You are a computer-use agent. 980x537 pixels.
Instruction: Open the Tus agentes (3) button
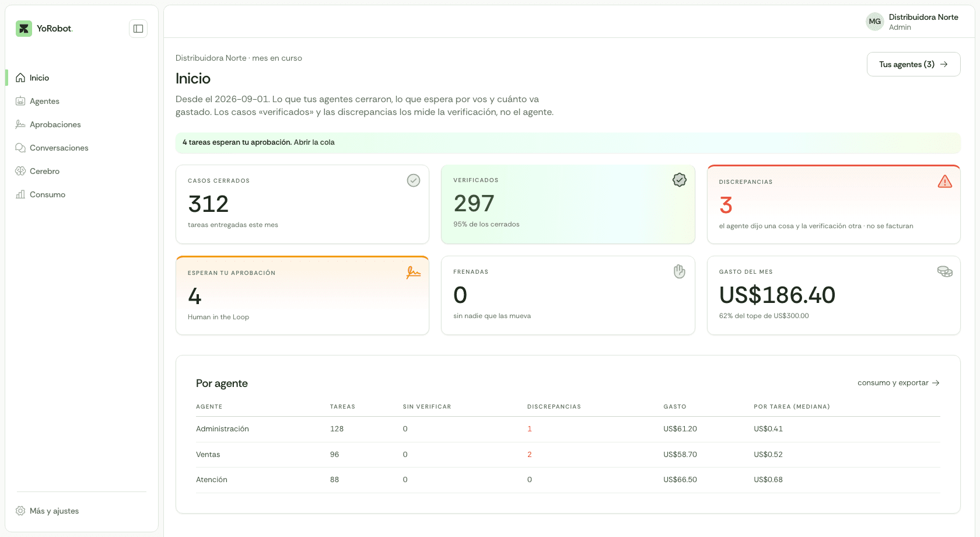[914, 64]
